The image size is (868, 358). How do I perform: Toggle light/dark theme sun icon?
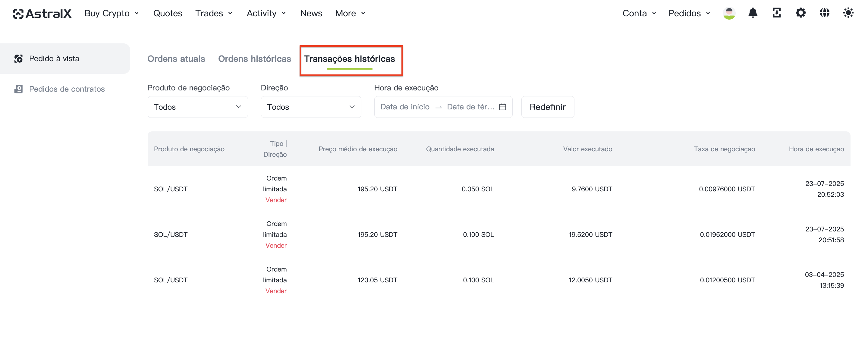pyautogui.click(x=848, y=13)
